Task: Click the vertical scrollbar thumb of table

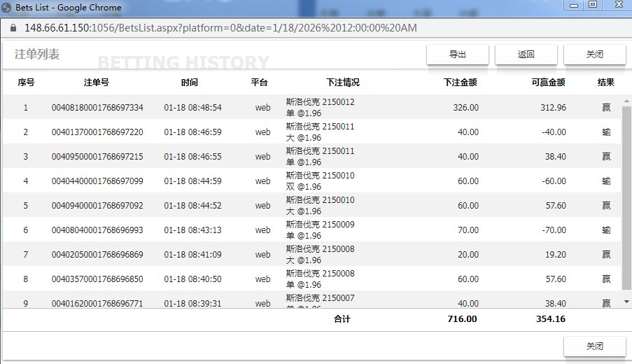Action: pos(626,198)
